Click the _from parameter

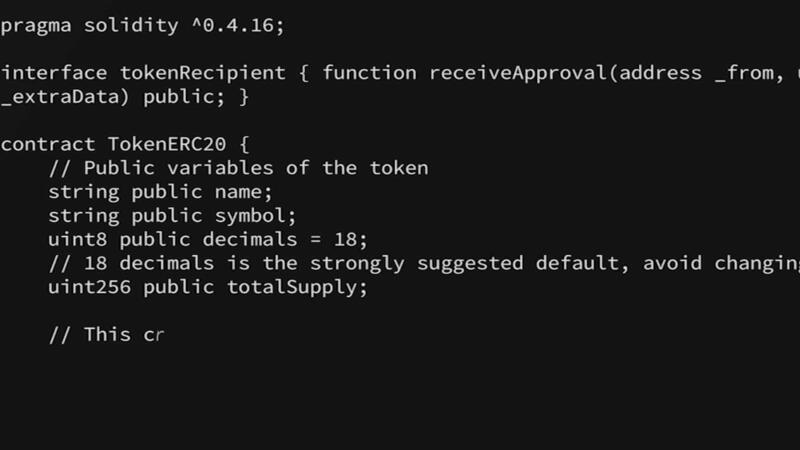pos(744,73)
